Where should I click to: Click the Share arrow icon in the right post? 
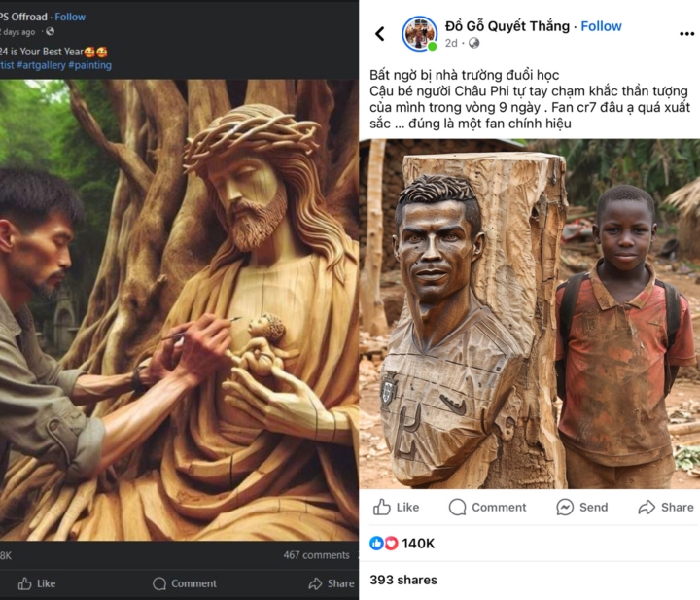click(x=647, y=507)
